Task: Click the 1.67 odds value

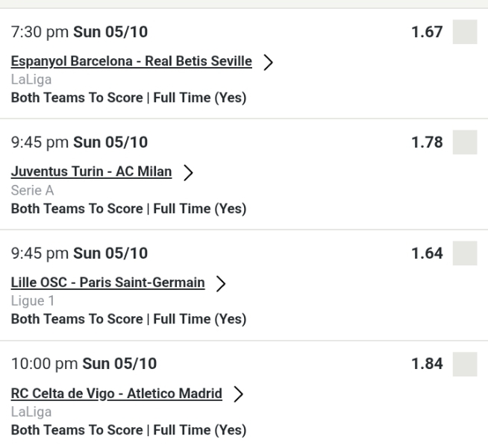Action: (x=428, y=33)
